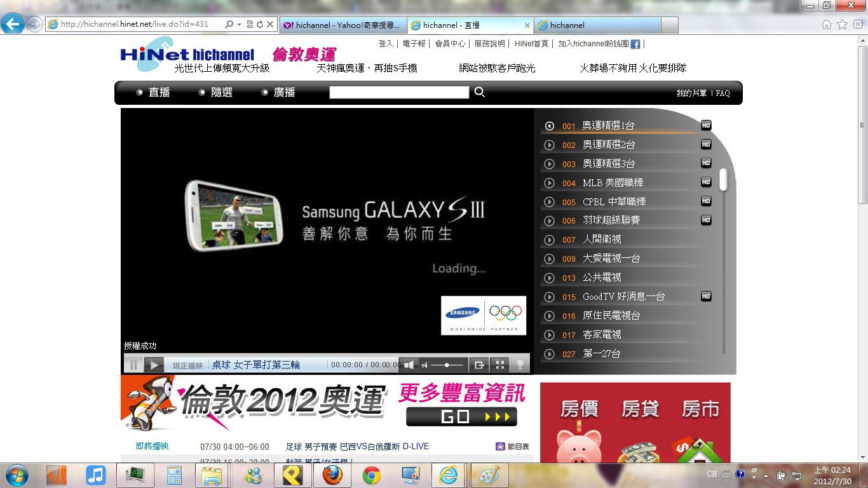Screen dimensions: 868x488
Task: Click the search magnifier button
Action: 480,92
